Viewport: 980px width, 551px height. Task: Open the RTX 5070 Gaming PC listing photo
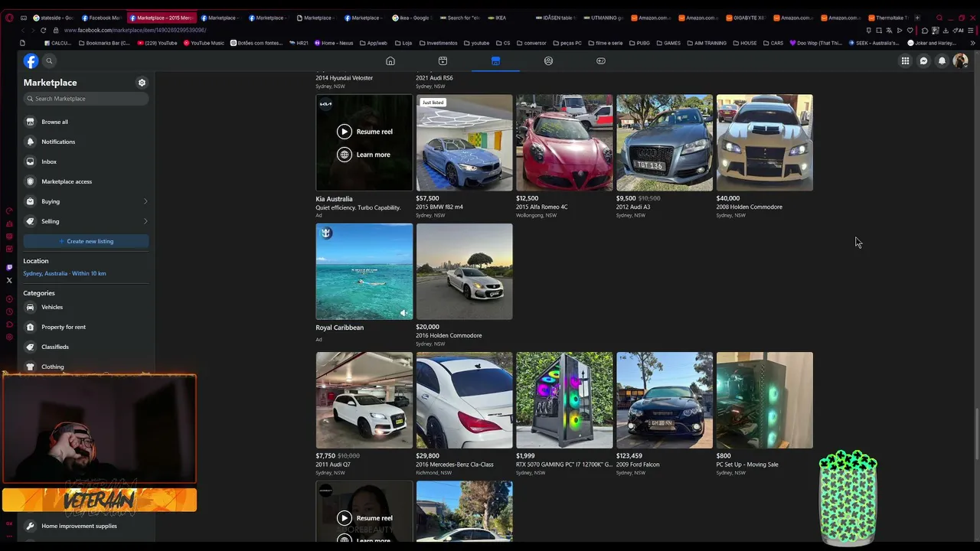coord(564,400)
